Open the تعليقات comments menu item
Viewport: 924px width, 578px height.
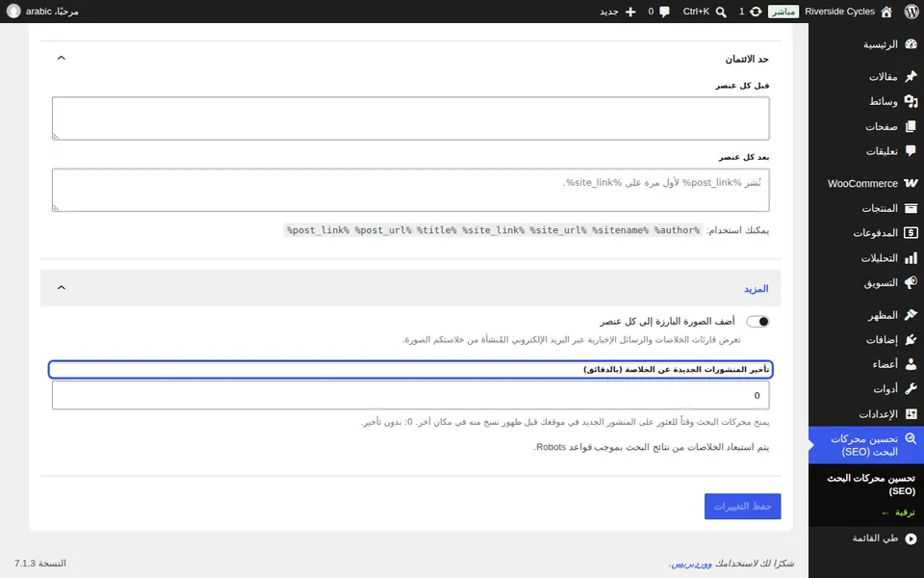(866, 151)
